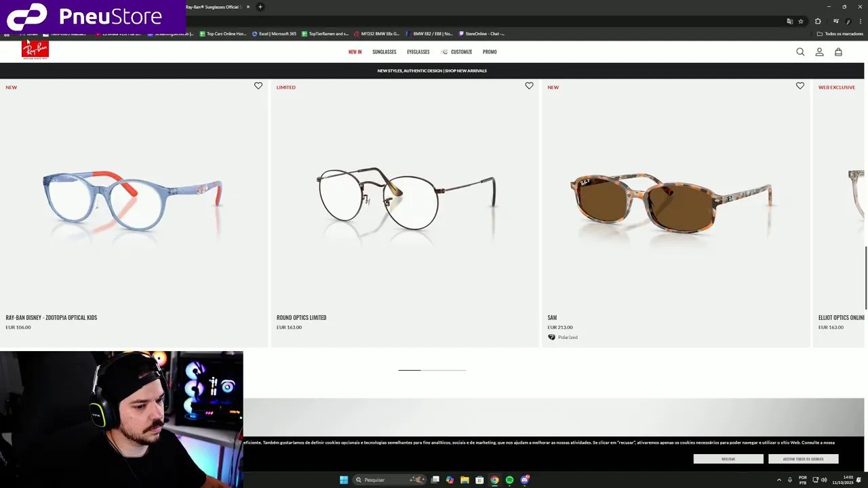The height and width of the screenshot is (488, 868).
Task: Switch the POR PTB keyboard language
Action: click(x=803, y=480)
